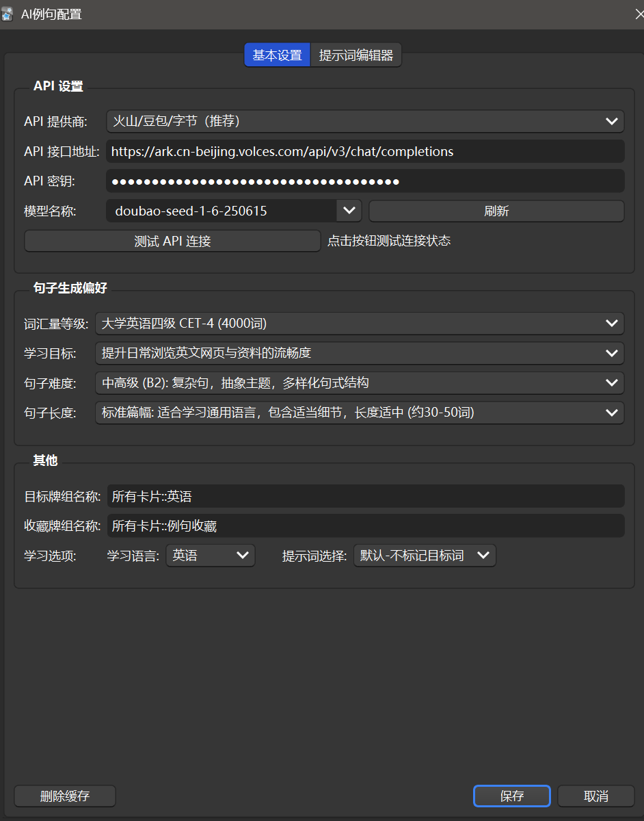644x821 pixels.
Task: Select the 句子难度 combo box
Action: (360, 382)
